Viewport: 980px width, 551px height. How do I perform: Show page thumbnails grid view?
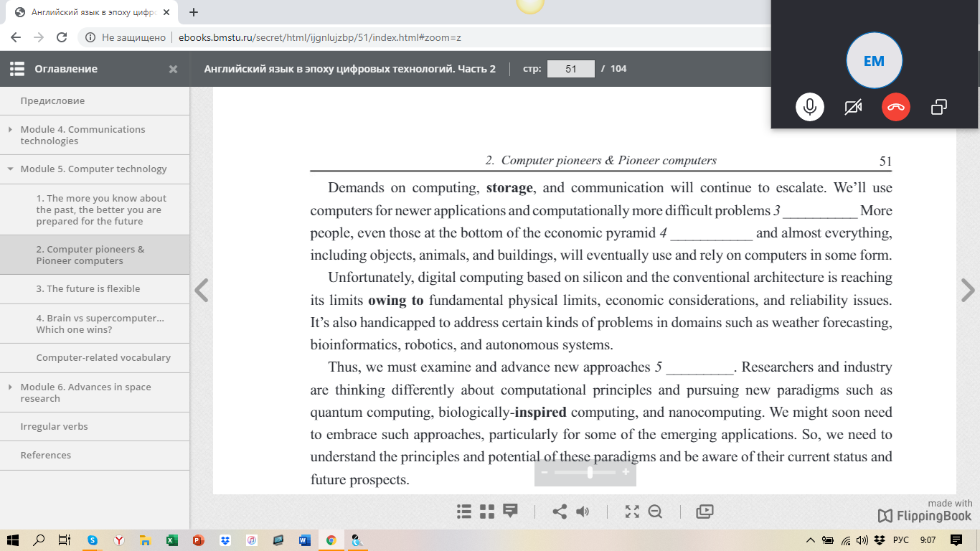[x=487, y=512]
